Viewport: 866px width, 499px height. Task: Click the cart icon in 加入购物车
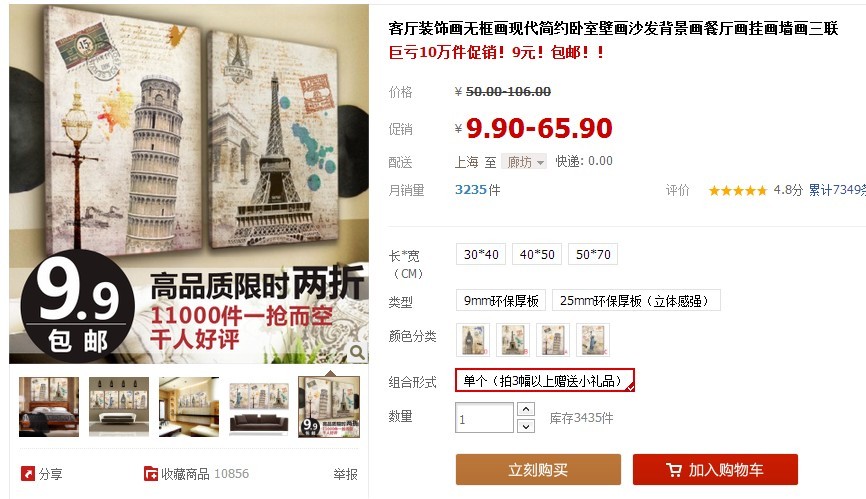674,470
